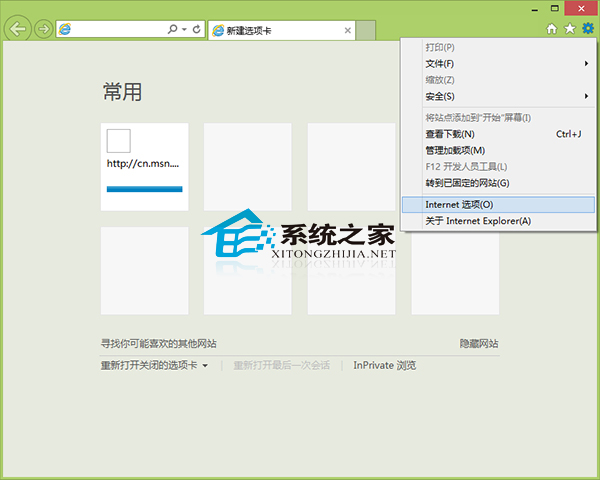Viewport: 600px width, 480px height.
Task: Close the Internet Explorer window
Action: point(581,8)
